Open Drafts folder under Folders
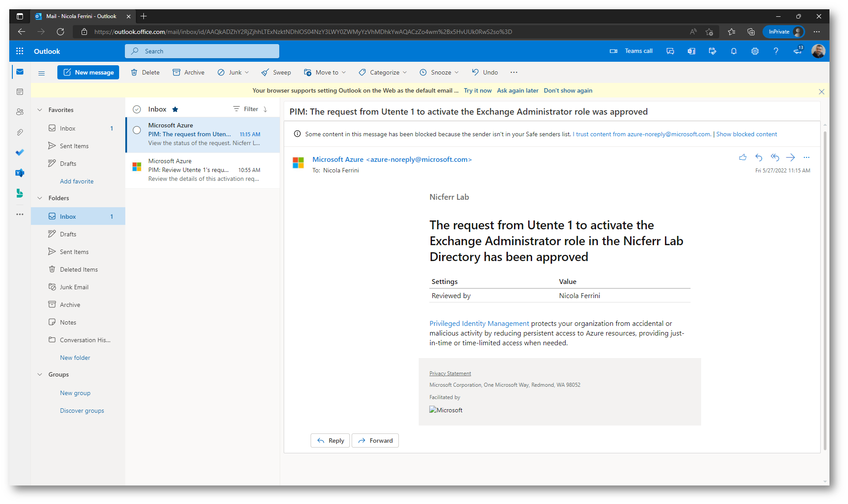Image resolution: width=848 pixels, height=504 pixels. tap(78, 234)
